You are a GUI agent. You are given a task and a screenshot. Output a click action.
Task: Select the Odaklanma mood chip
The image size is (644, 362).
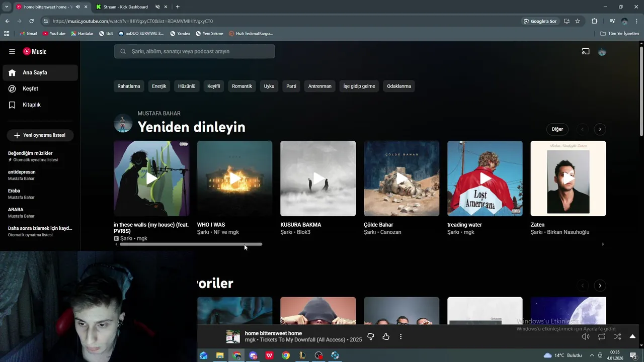[399, 86]
